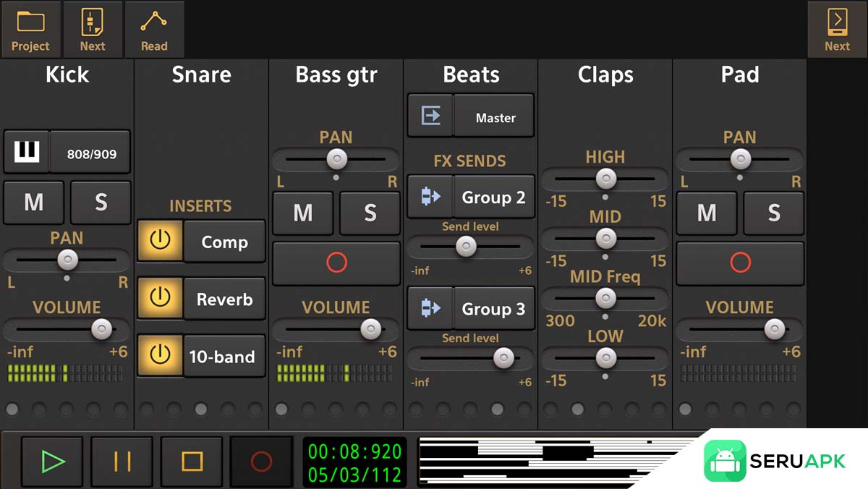The width and height of the screenshot is (868, 489).
Task: Solo the Pad track
Action: coord(773,213)
